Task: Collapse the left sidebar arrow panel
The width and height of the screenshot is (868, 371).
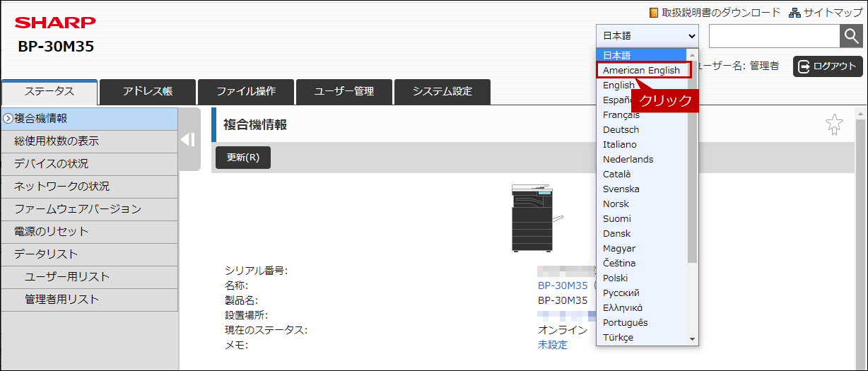Action: coord(188,139)
